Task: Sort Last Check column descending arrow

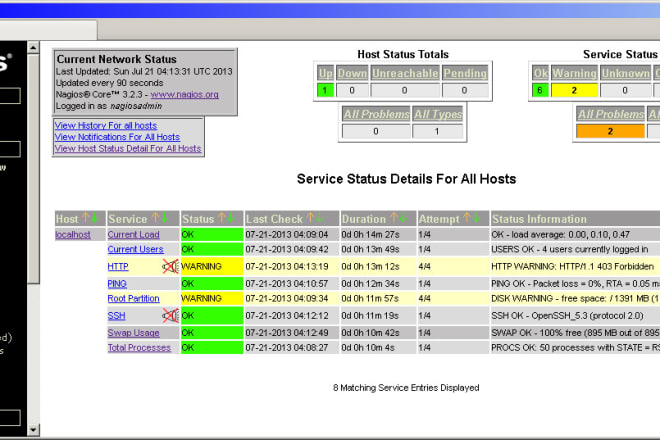Action: pos(319,218)
